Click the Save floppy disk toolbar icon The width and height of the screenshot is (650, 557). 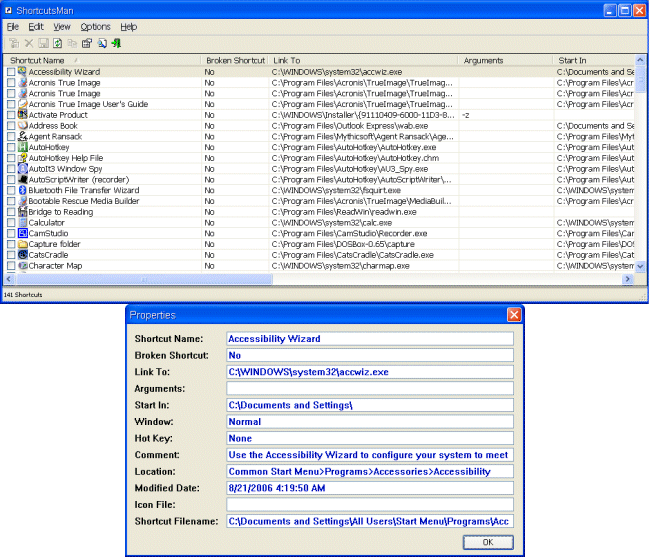click(x=44, y=43)
